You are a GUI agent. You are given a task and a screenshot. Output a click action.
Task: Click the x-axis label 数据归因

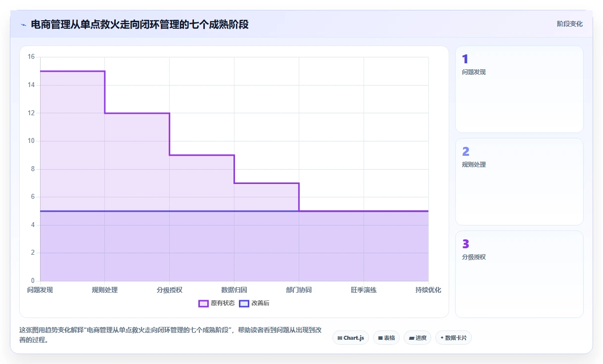(234, 290)
